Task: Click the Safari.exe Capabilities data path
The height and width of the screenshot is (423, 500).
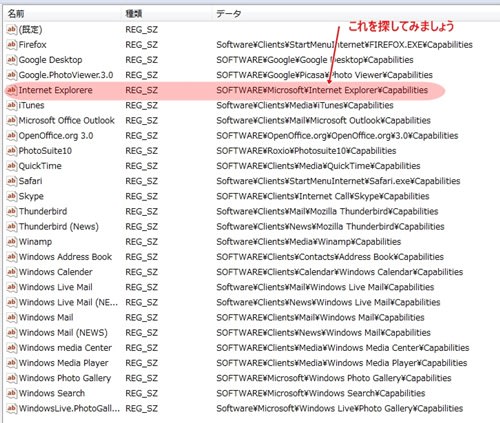Action: (338, 181)
